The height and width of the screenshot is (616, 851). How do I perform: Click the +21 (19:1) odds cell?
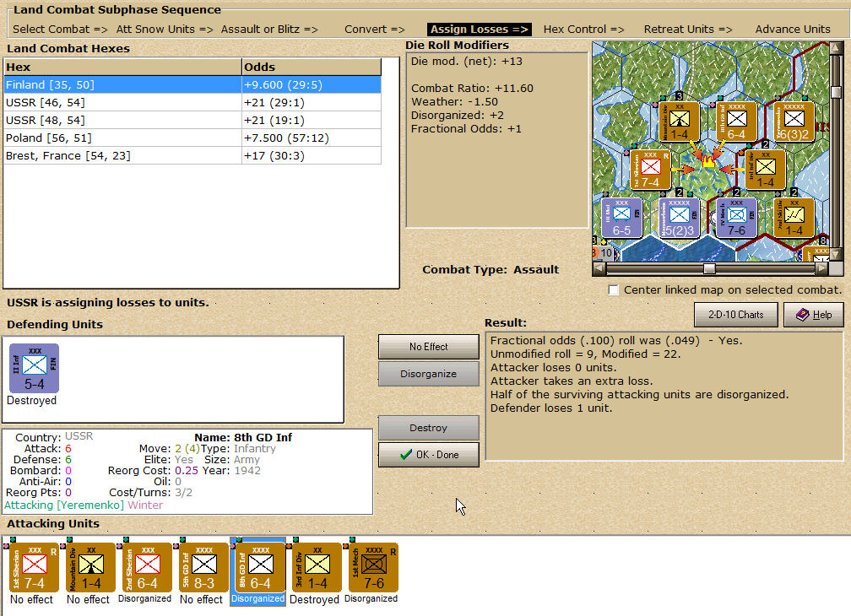pyautogui.click(x=312, y=121)
